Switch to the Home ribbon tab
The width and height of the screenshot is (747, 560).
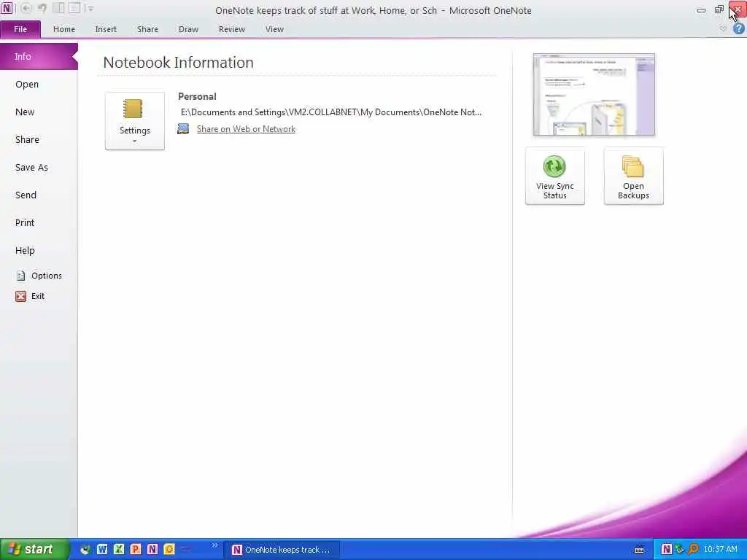[64, 29]
